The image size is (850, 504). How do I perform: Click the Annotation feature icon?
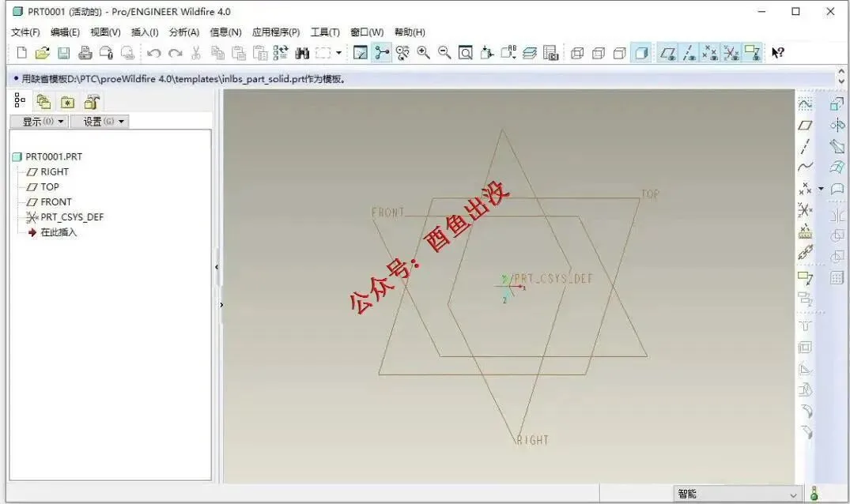(x=805, y=278)
